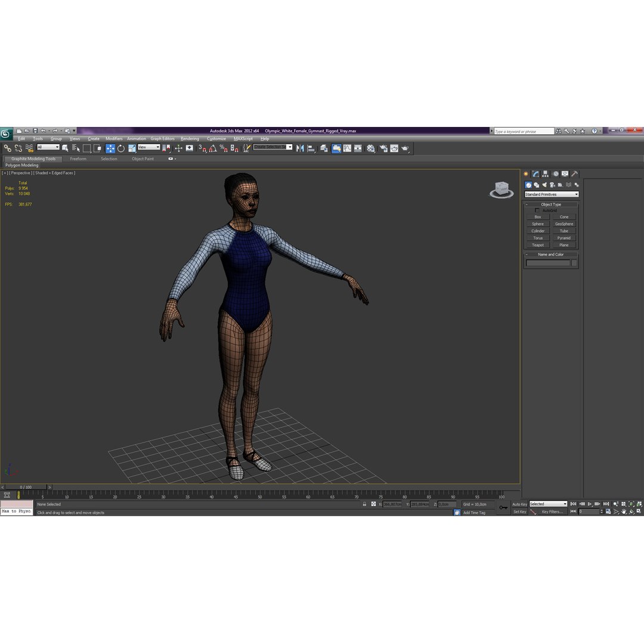Click the Unlink Selection icon
Image resolution: width=644 pixels, height=644 pixels.
point(18,148)
